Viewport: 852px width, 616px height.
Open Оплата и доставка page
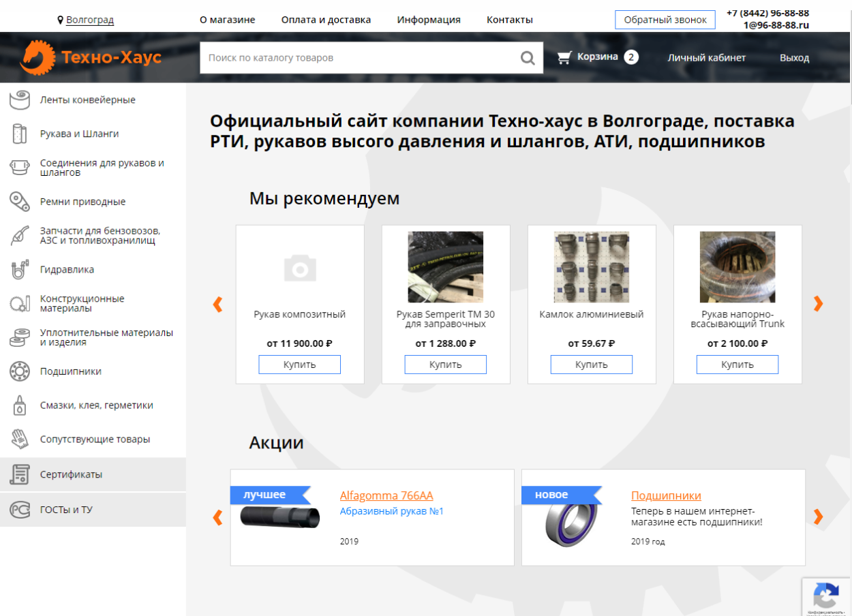326,20
